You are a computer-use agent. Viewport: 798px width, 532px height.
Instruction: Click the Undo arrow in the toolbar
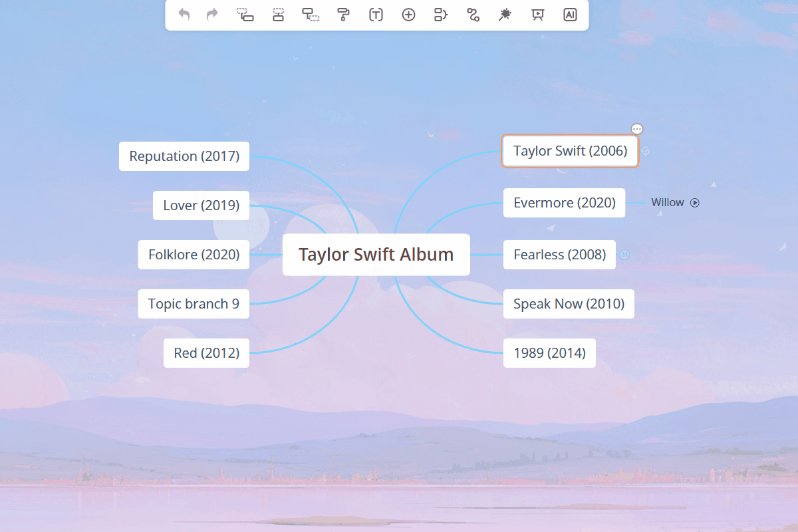coord(184,15)
